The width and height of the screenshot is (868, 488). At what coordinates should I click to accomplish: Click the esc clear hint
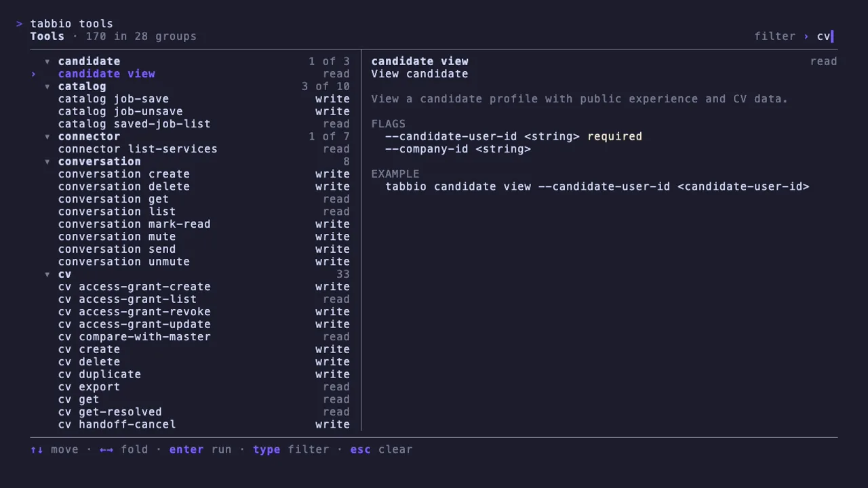[x=381, y=449]
